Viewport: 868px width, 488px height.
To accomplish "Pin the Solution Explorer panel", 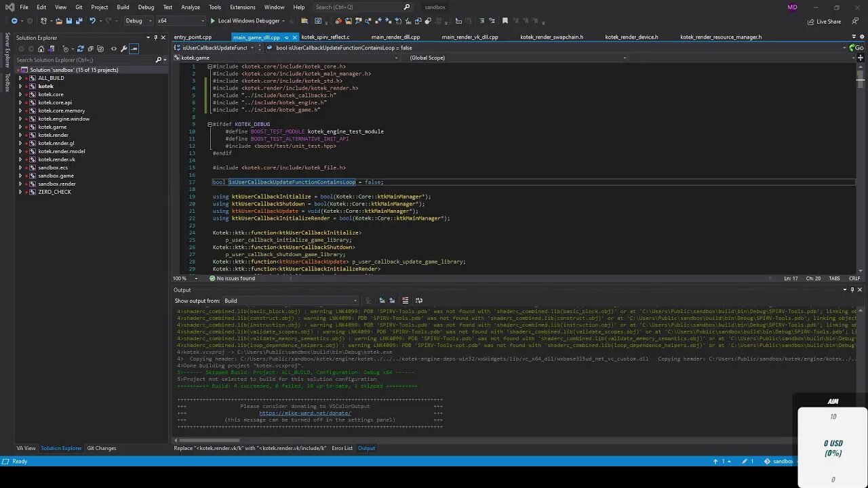I will point(155,37).
